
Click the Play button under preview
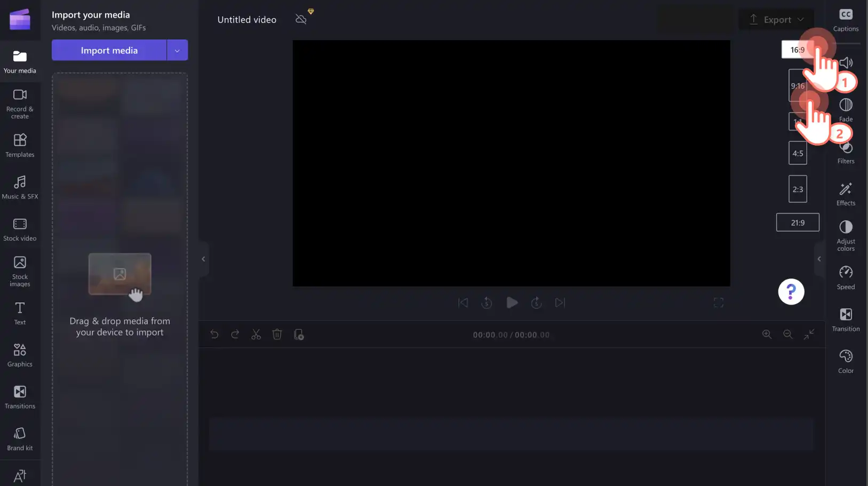512,302
